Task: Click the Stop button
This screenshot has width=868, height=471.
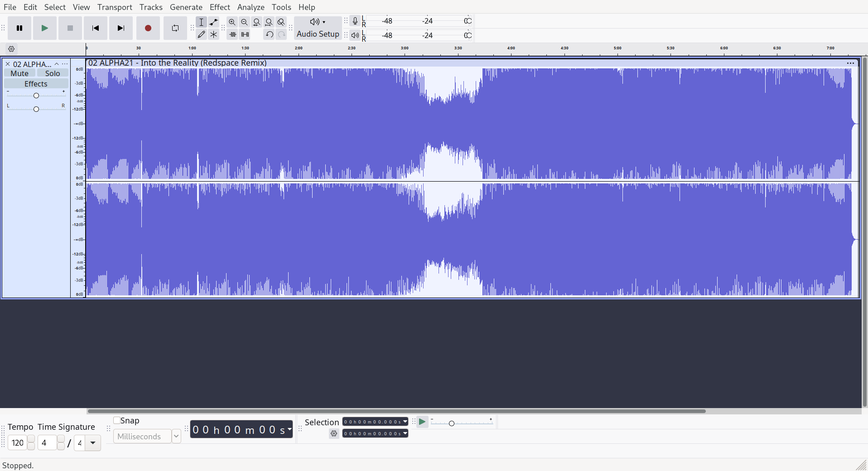Action: pos(70,28)
